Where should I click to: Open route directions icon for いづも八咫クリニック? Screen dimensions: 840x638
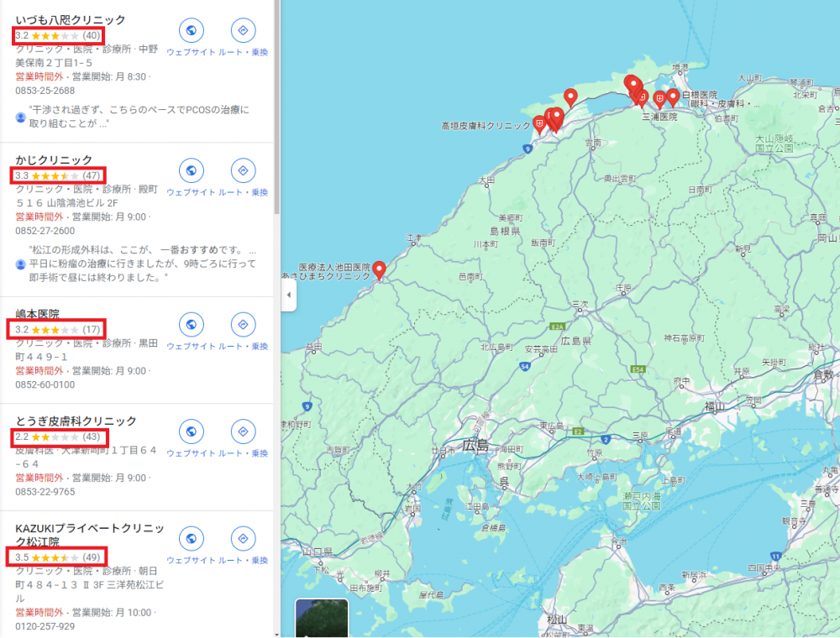click(x=244, y=30)
